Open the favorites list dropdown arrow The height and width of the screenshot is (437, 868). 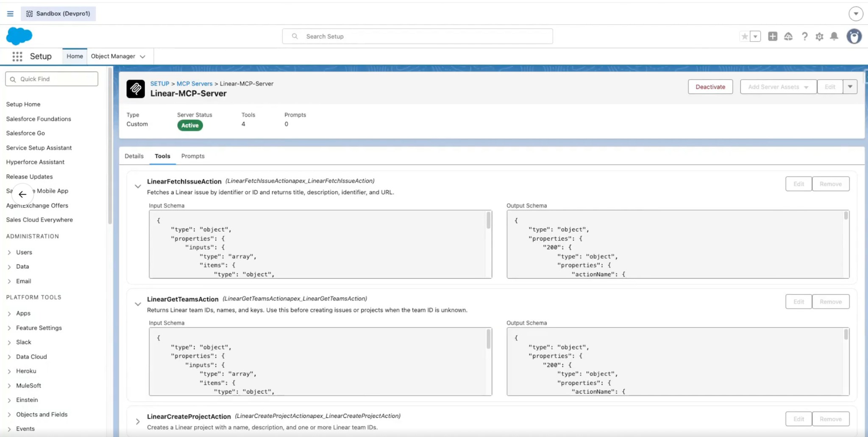point(755,36)
